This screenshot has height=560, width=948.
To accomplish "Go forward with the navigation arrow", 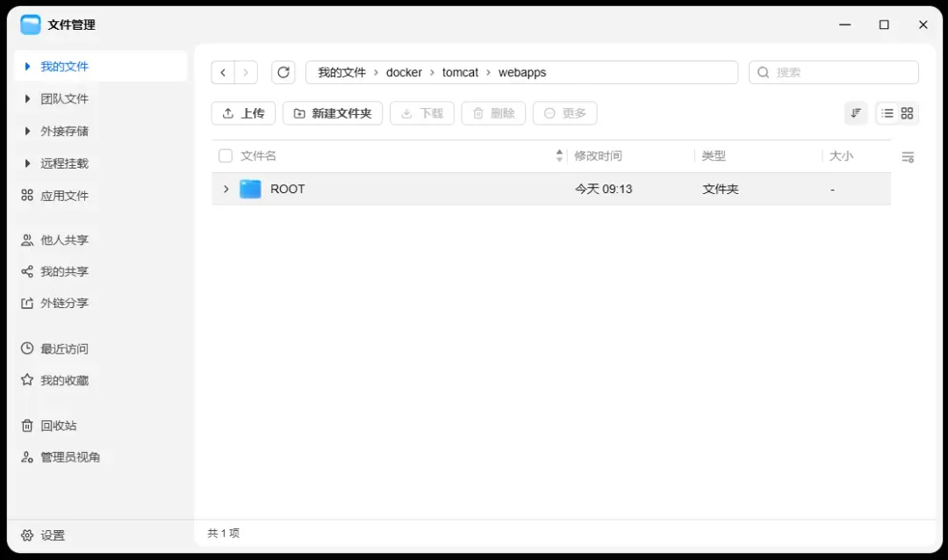I will [x=246, y=73].
